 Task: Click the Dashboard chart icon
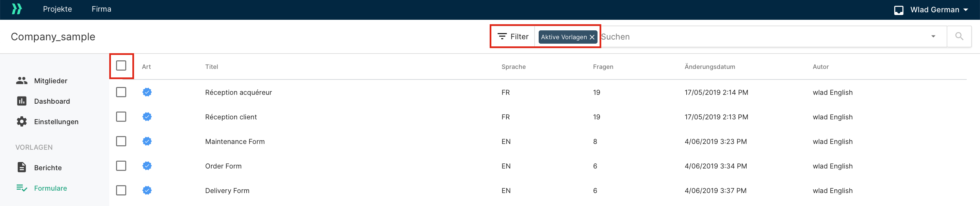click(22, 101)
